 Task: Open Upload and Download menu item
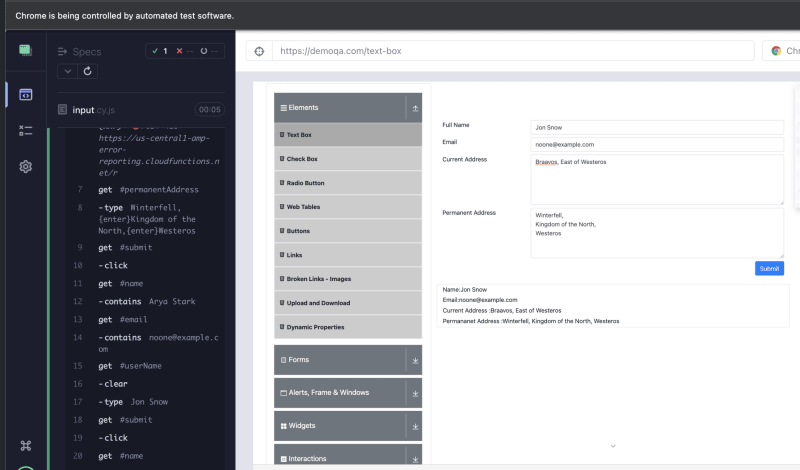click(x=348, y=303)
